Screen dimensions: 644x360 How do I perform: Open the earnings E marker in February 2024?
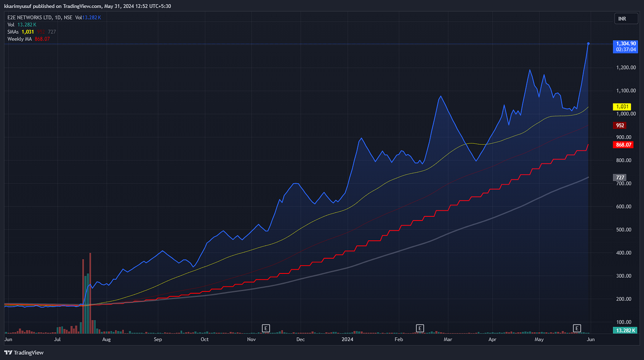click(420, 328)
